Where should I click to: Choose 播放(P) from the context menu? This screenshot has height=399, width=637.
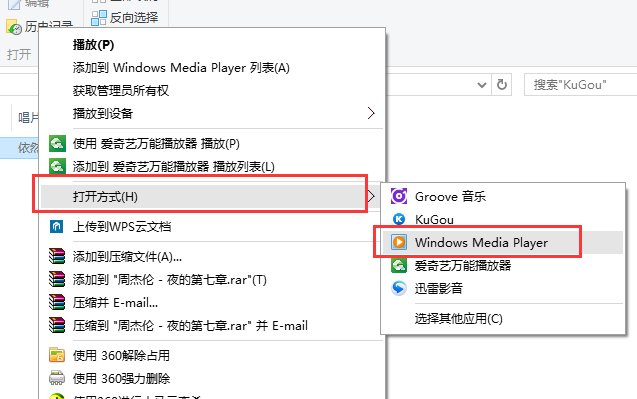pyautogui.click(x=93, y=45)
